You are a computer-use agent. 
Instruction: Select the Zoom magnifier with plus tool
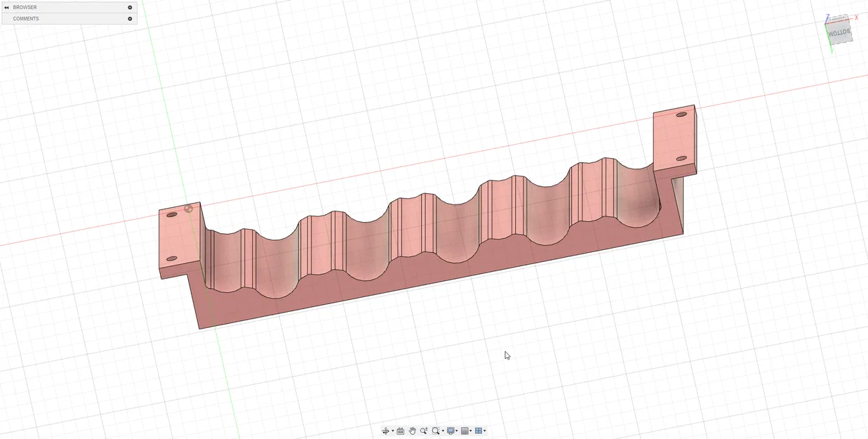tap(424, 431)
